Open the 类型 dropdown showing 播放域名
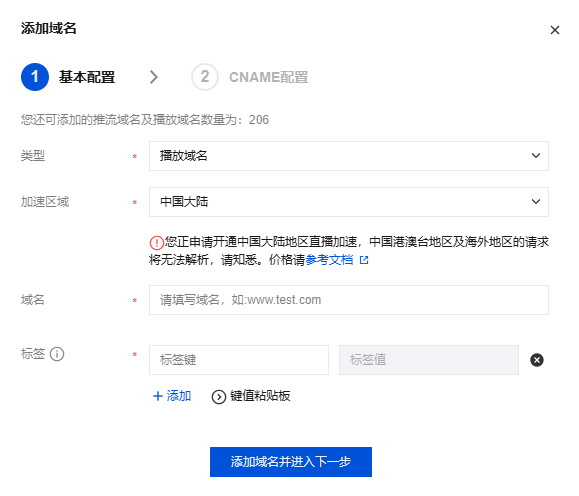This screenshot has width=579, height=496. click(349, 156)
